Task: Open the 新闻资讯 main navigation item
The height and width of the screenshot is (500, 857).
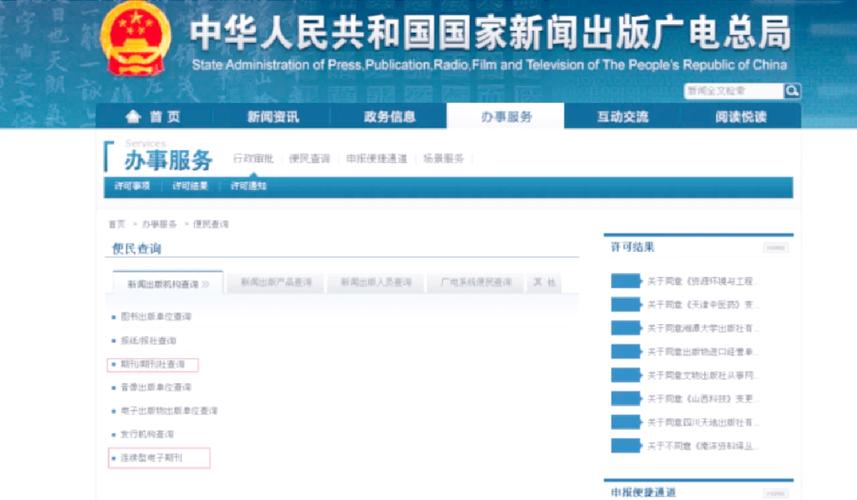Action: [x=273, y=116]
